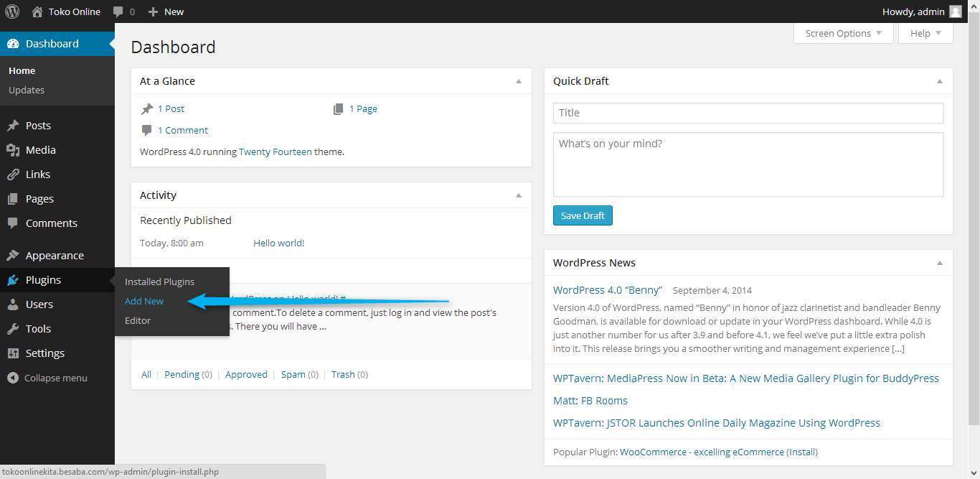
Task: Click the bubble icon beside 1 Comment
Action: (x=147, y=130)
